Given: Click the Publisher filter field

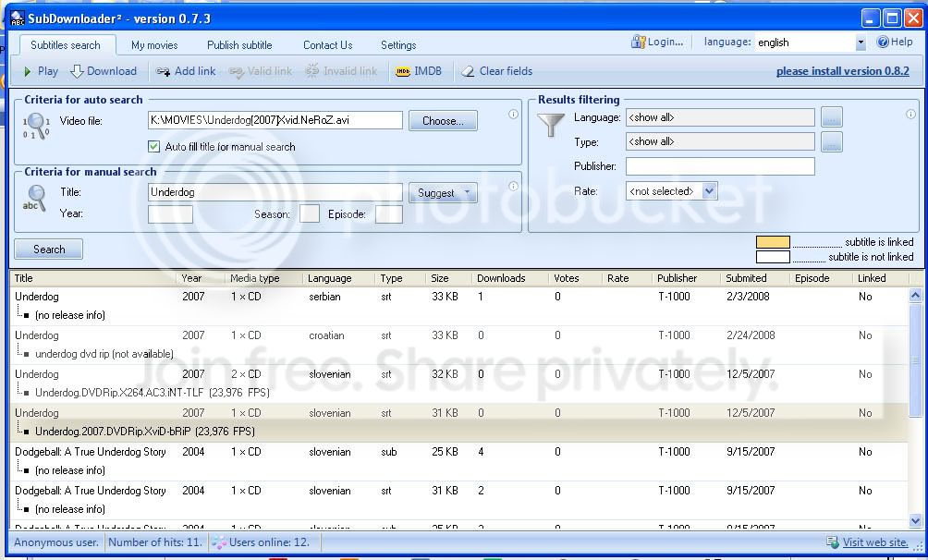Looking at the screenshot, I should click(x=720, y=166).
